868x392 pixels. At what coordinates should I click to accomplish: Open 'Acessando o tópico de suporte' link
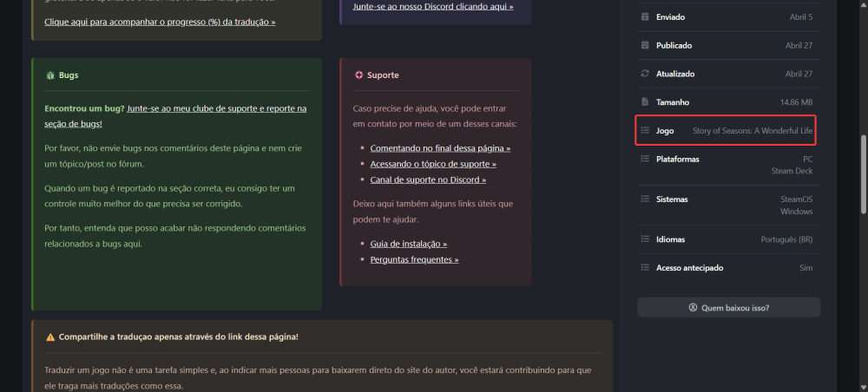tap(433, 164)
